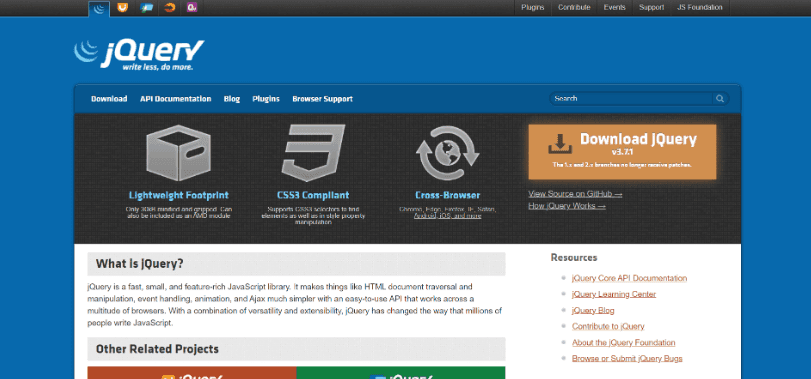Open API Documentation nav item
The width and height of the screenshot is (811, 379).
[175, 99]
